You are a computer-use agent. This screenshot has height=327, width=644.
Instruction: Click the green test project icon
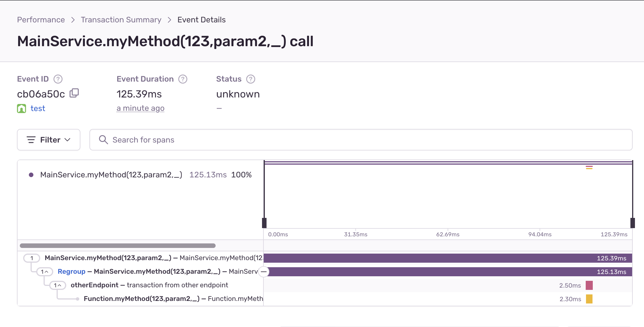22,109
